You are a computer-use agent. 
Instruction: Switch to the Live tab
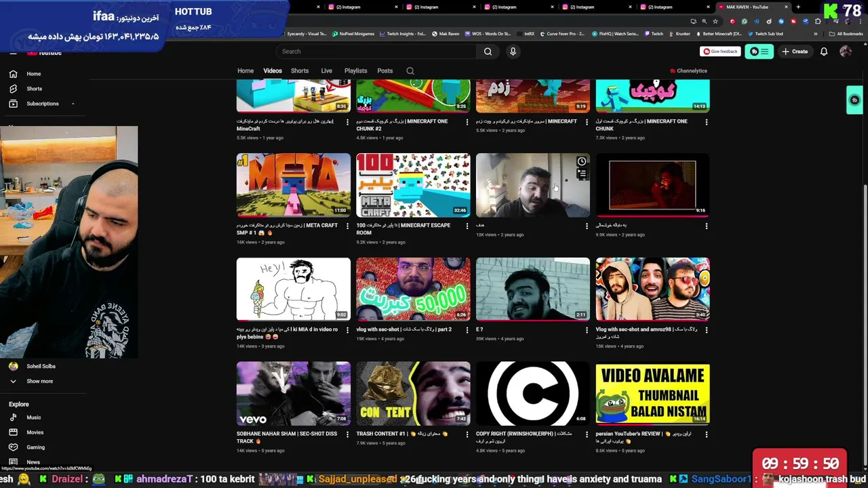326,70
